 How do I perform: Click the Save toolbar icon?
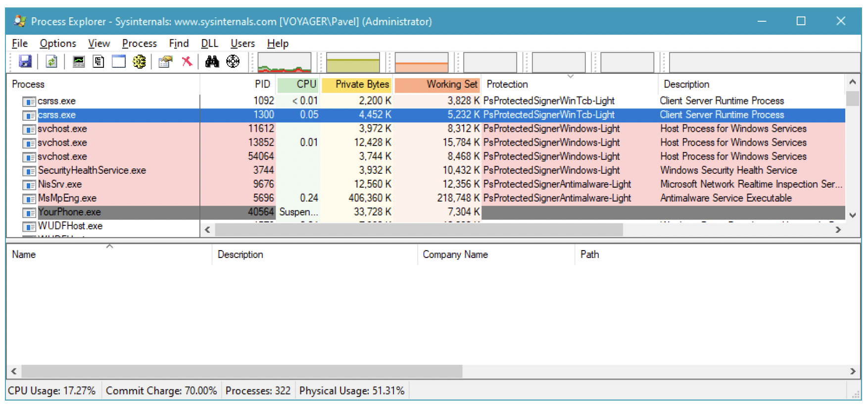[x=25, y=62]
